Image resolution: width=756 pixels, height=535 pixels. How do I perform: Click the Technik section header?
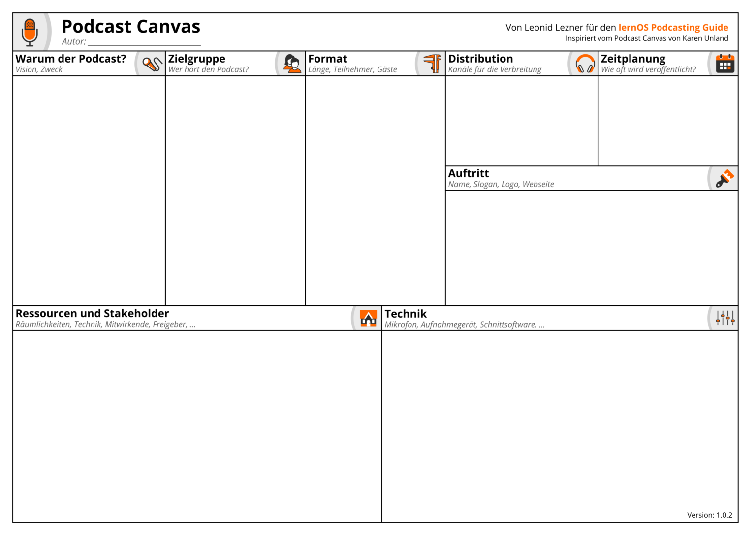pyautogui.click(x=406, y=313)
